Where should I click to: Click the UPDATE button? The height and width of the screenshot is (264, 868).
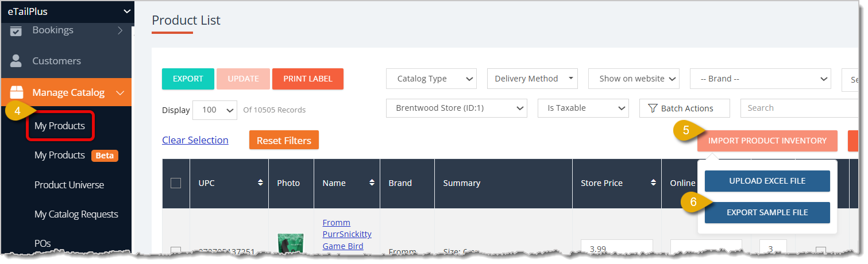point(243,79)
